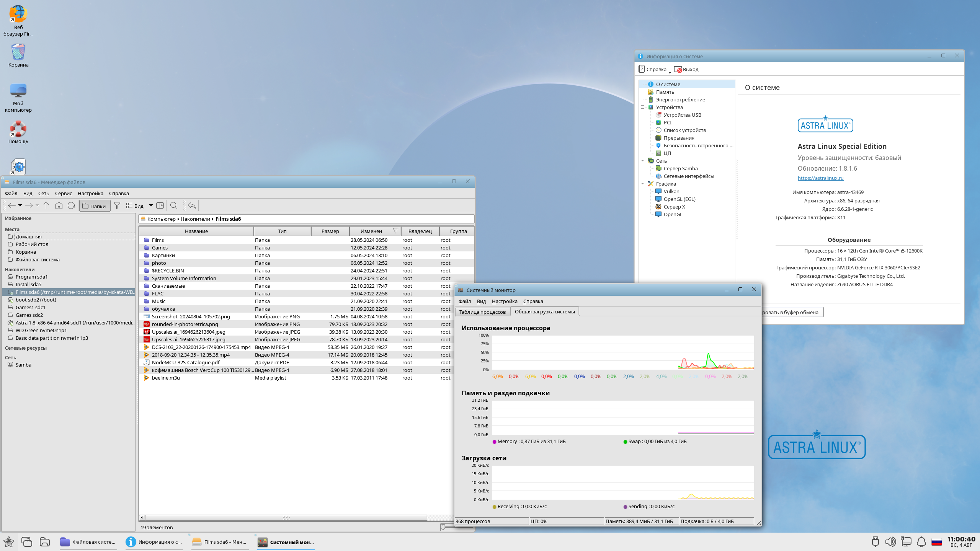Open the volume icon in system tray

(x=890, y=542)
